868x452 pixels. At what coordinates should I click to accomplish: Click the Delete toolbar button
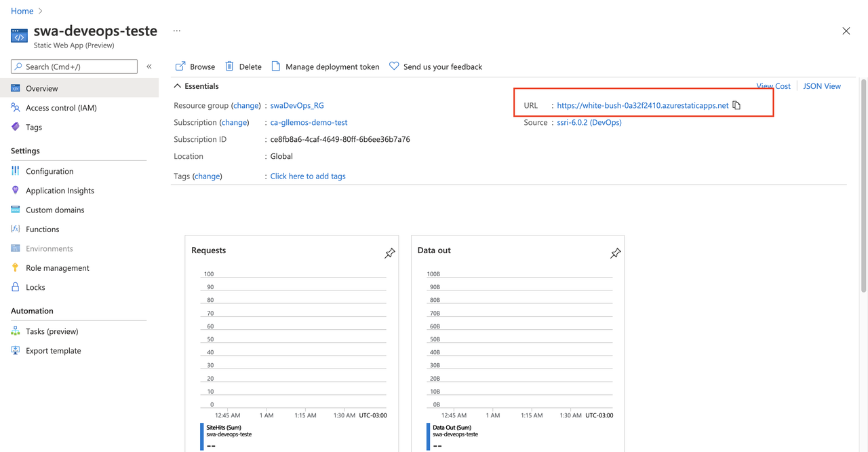click(243, 67)
